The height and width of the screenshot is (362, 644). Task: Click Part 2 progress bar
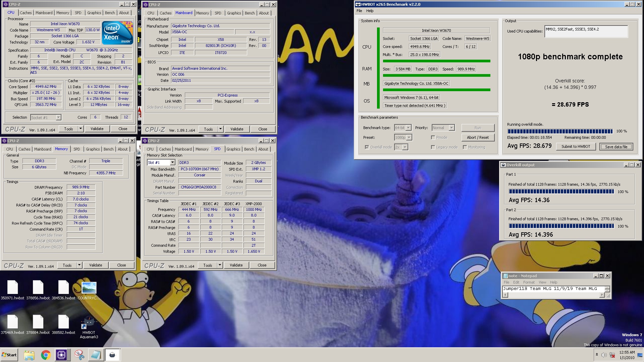(561, 226)
